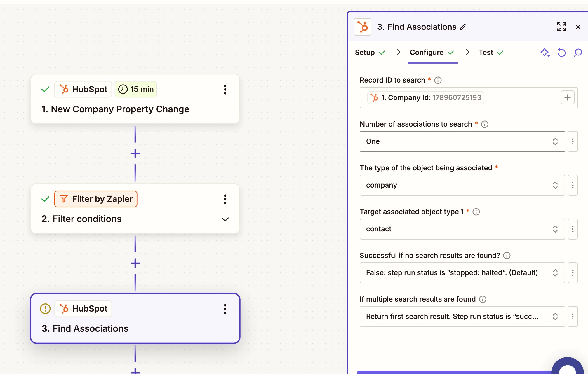Open options menu beside the False step status field
The image size is (588, 374).
pyautogui.click(x=573, y=273)
